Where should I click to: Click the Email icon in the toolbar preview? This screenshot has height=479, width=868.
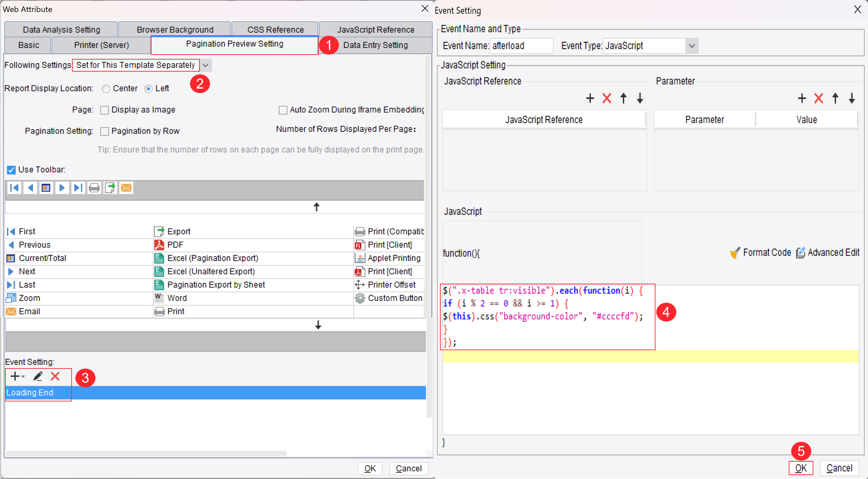click(x=126, y=188)
